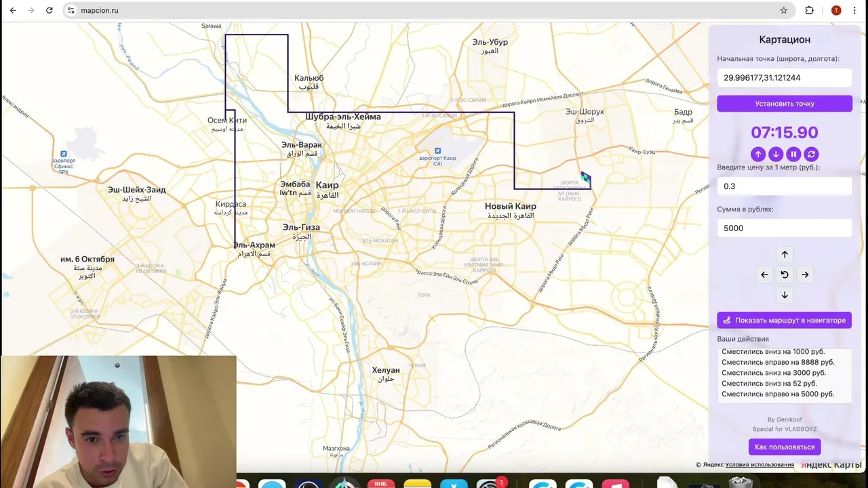Click the timer up-arrow round icon

(759, 154)
